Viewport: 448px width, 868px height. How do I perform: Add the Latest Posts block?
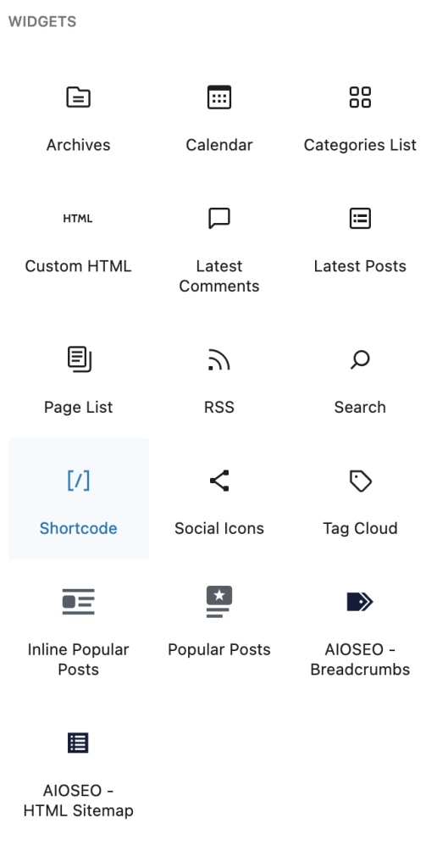click(360, 247)
